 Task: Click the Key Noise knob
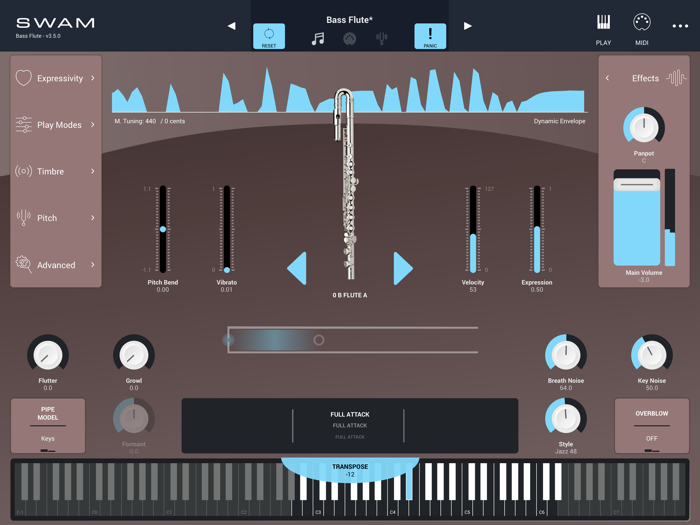point(651,355)
